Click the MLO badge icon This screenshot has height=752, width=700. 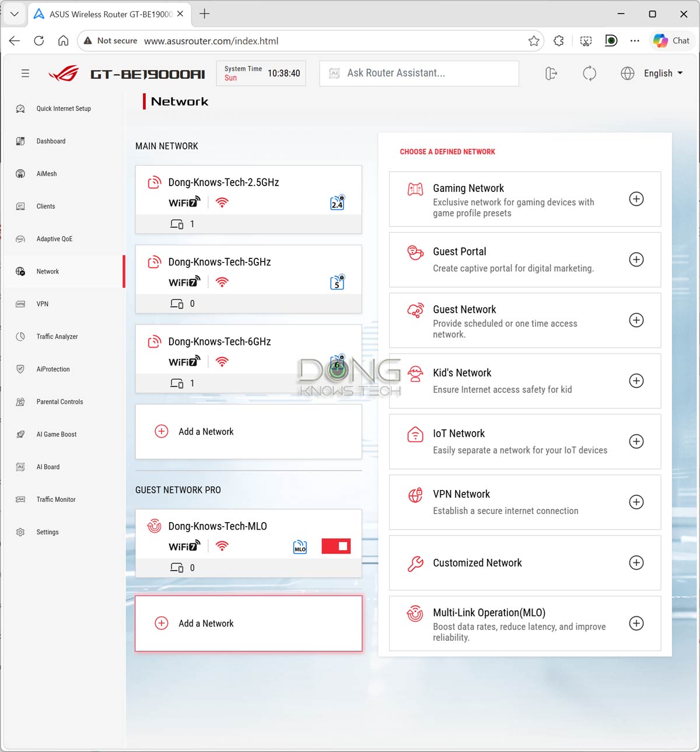[300, 547]
